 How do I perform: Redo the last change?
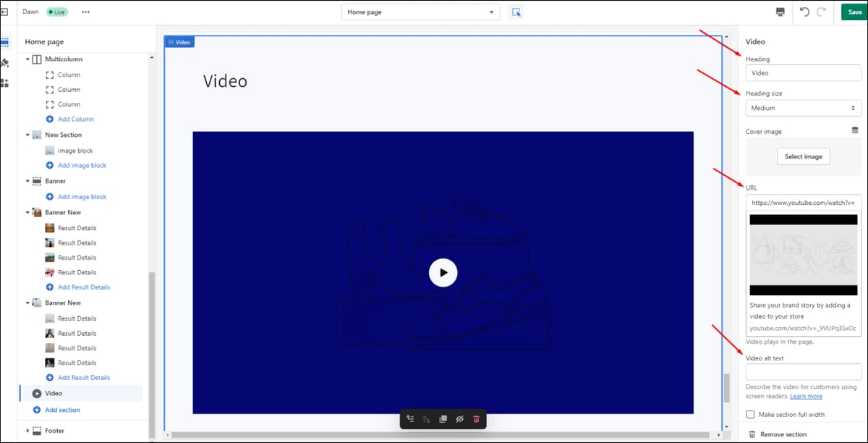822,12
